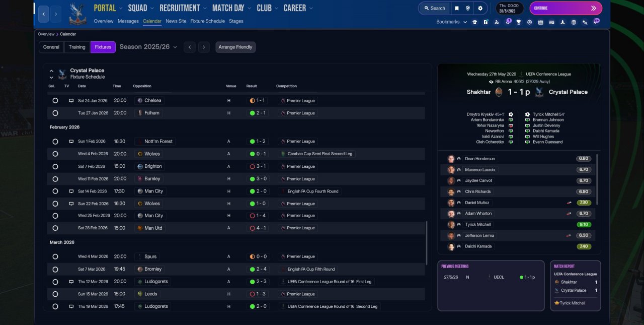This screenshot has height=325, width=644.
Task: Click the people search icon in bookmarks bar
Action: tap(497, 22)
